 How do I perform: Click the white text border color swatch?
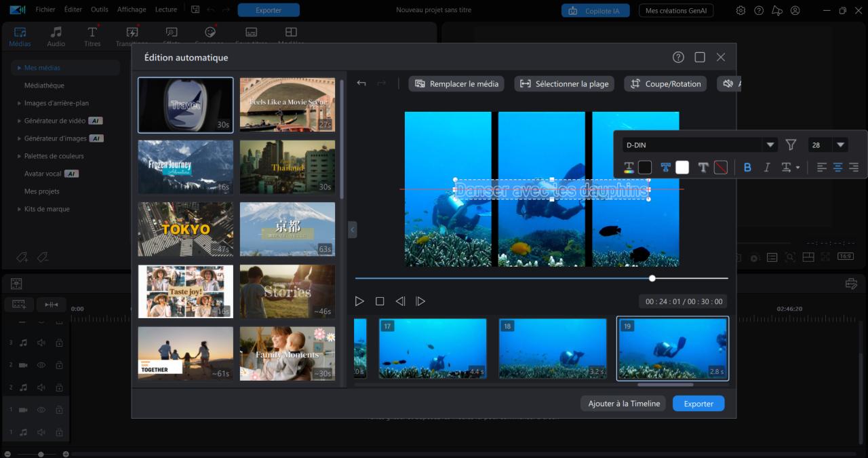[682, 167]
